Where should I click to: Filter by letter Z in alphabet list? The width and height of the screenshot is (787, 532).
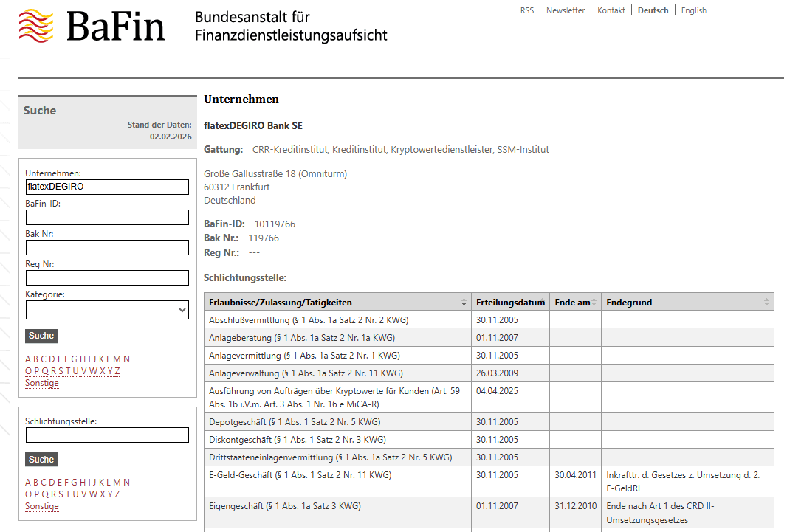[x=116, y=371]
